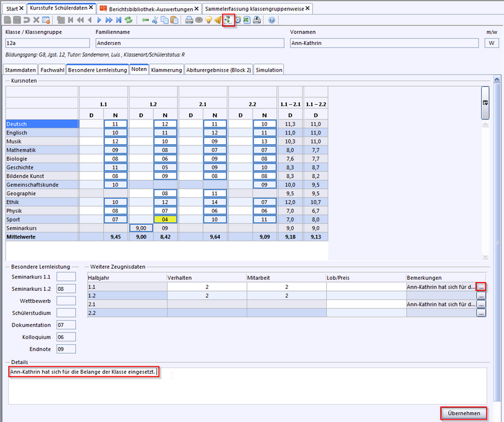Viewport: 504px width, 422px height.
Task: Click the Excel export icon
Action: pyautogui.click(x=246, y=20)
